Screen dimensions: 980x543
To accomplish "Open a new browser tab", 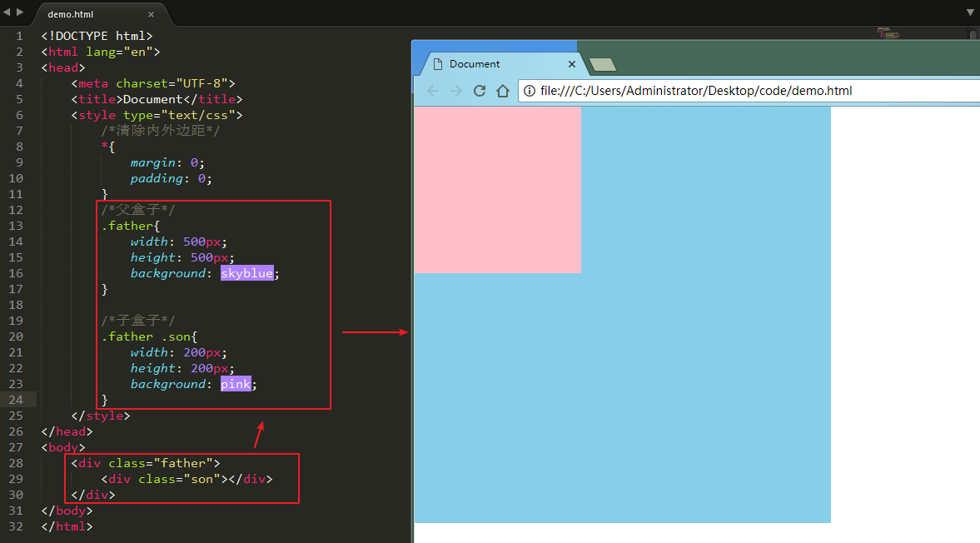I will 603,64.
